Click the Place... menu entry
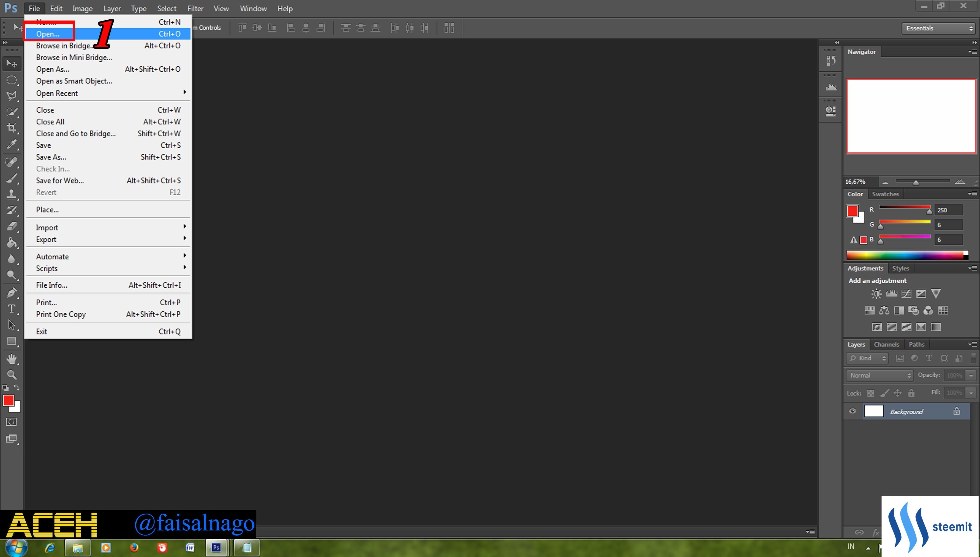 [x=47, y=210]
